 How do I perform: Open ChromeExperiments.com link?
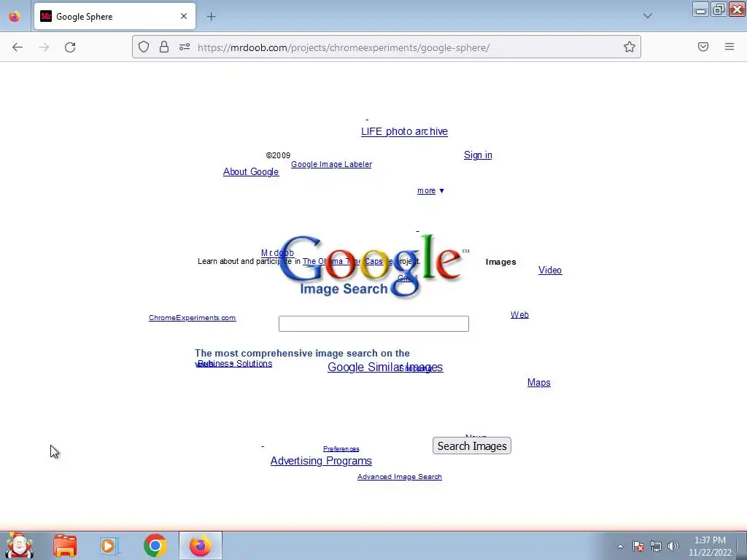pyautogui.click(x=192, y=318)
